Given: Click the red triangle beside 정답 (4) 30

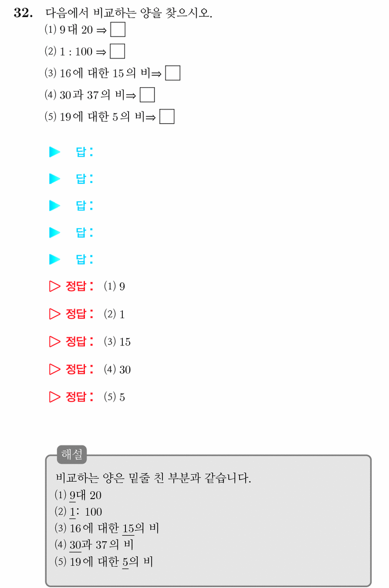Looking at the screenshot, I should 55,369.
